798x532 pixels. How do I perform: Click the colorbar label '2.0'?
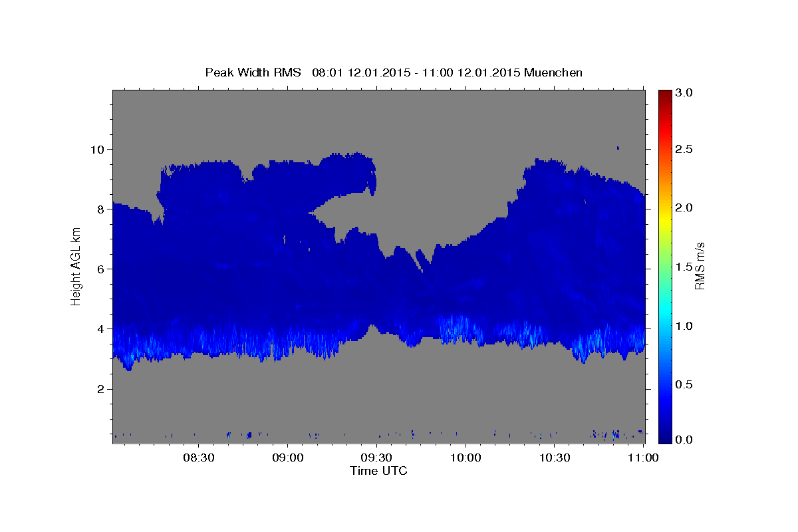coord(685,208)
